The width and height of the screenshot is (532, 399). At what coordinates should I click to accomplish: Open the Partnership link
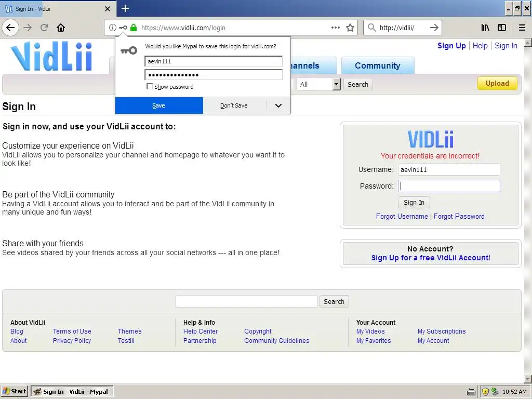[200, 341]
